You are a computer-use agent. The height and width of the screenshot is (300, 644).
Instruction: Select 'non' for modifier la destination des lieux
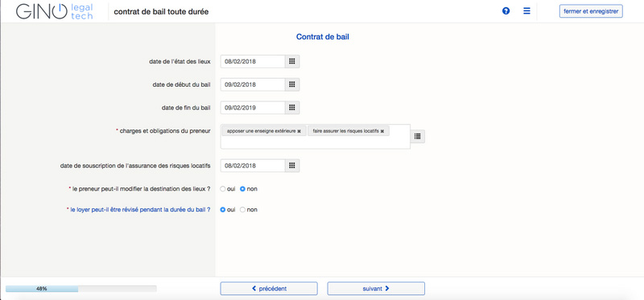click(x=242, y=189)
